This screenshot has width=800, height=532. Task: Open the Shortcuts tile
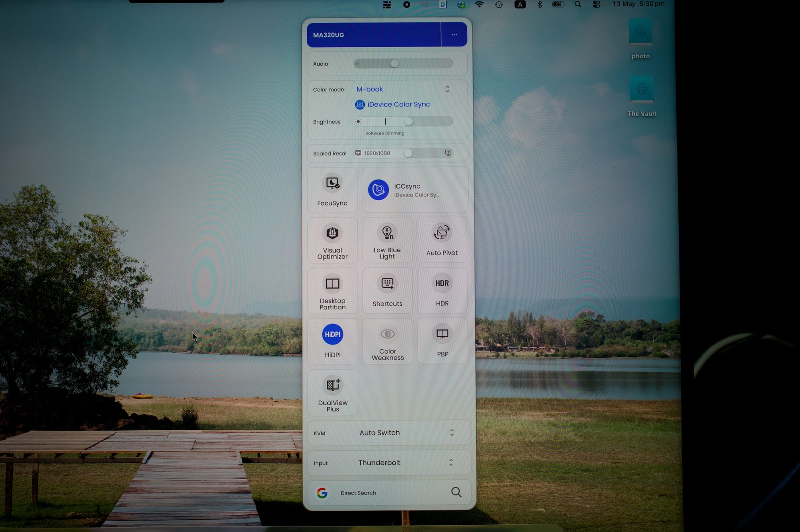(387, 291)
